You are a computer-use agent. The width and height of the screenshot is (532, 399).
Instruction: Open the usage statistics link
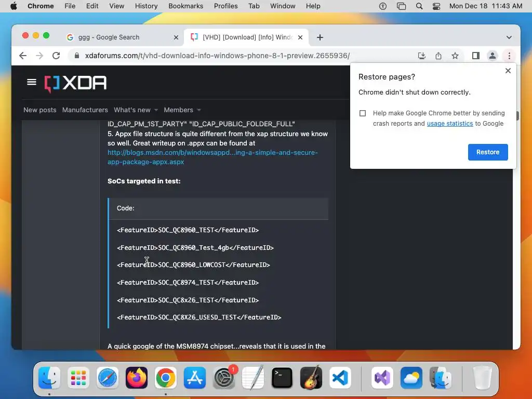coord(449,124)
